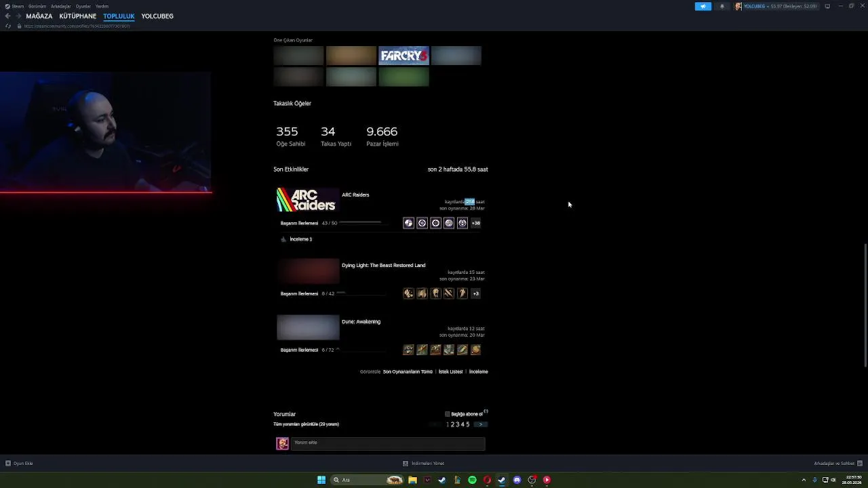Show +3 more Dying Light achievements
Image resolution: width=868 pixels, height=488 pixels.
(476, 293)
